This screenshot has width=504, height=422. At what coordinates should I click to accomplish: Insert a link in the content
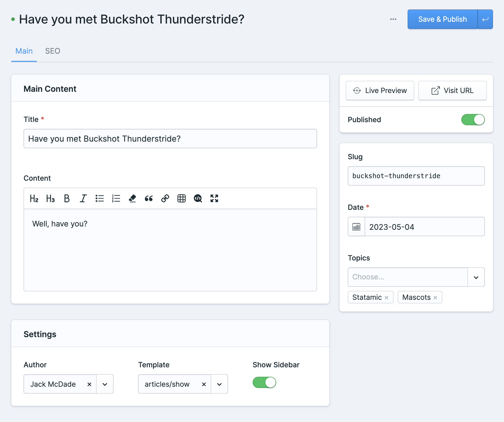(165, 198)
